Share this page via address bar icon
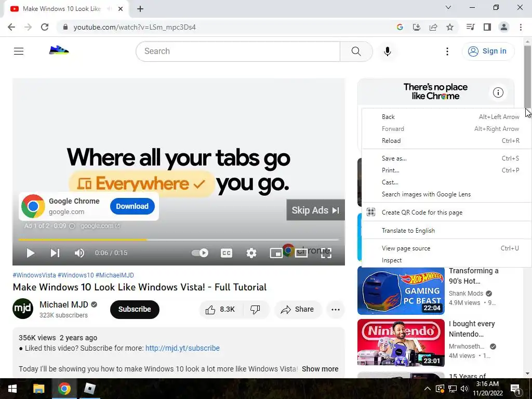Image resolution: width=532 pixels, height=399 pixels. (x=433, y=27)
